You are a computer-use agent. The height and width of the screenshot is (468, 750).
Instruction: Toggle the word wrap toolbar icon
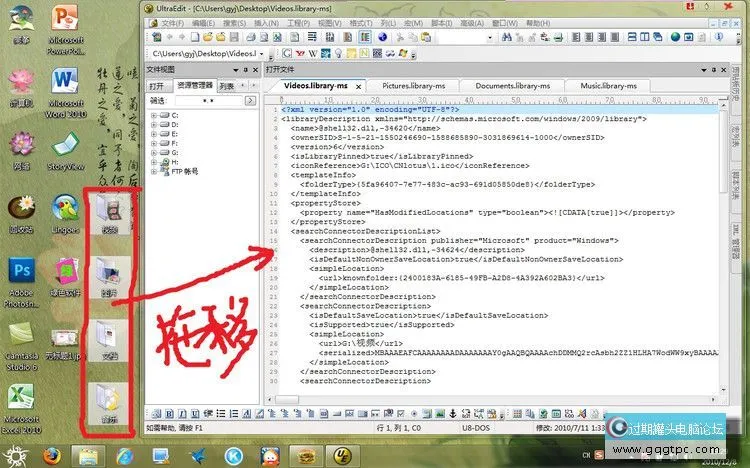click(312, 37)
